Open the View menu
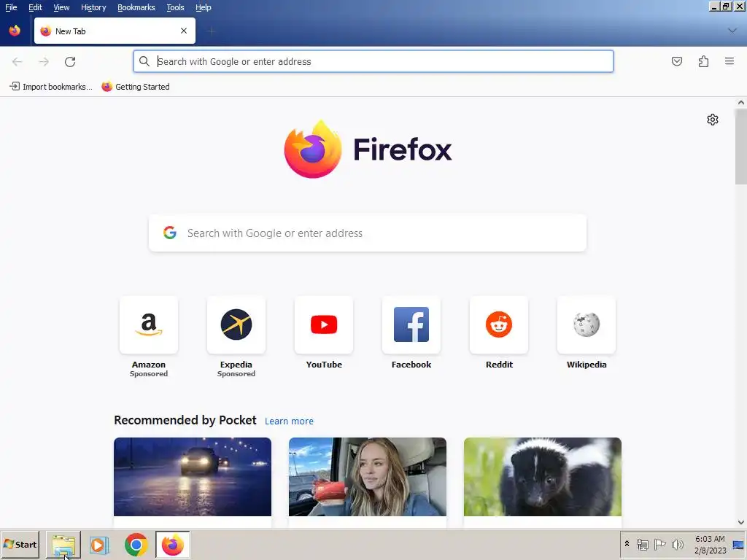This screenshot has width=747, height=560. click(61, 7)
